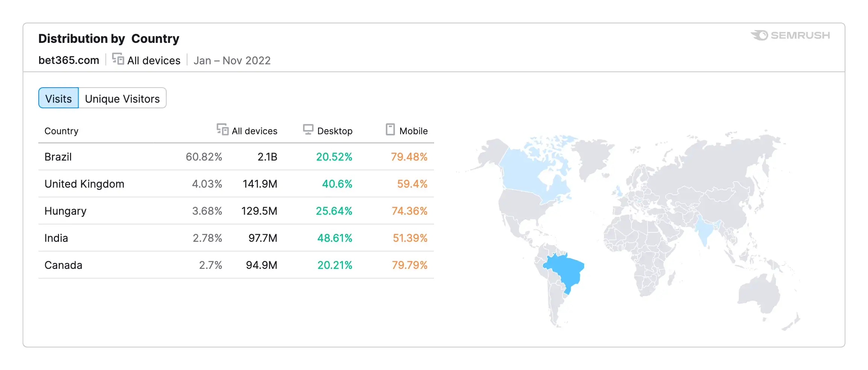Click the bet365.com domain label
This screenshot has width=868, height=370.
point(69,60)
